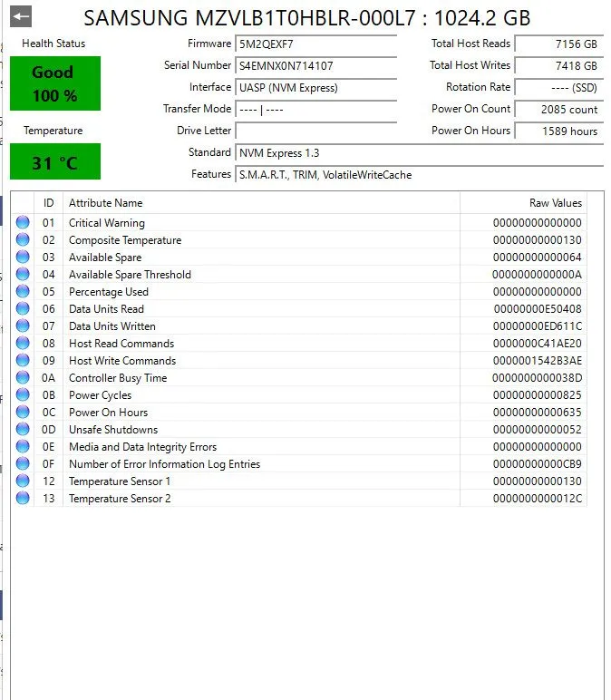Screen dimensions: 611x700
Task: Click ID cell 0D in attribute table
Action: click(49, 430)
